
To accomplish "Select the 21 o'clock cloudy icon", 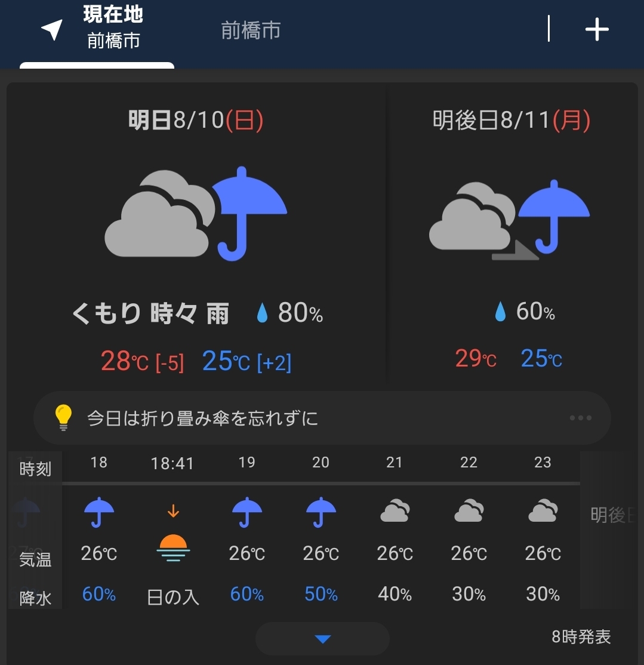I will coord(395,510).
